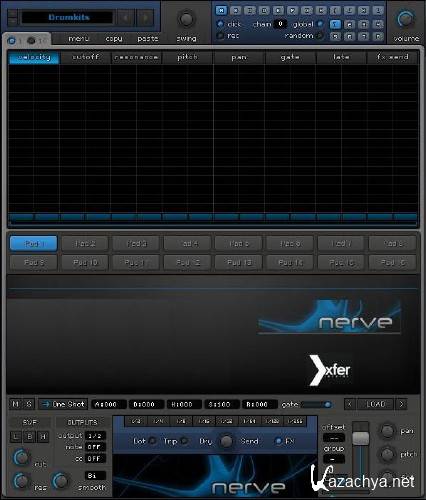The height and width of the screenshot is (500, 426).
Task: Click the copy button
Action: 114,39
